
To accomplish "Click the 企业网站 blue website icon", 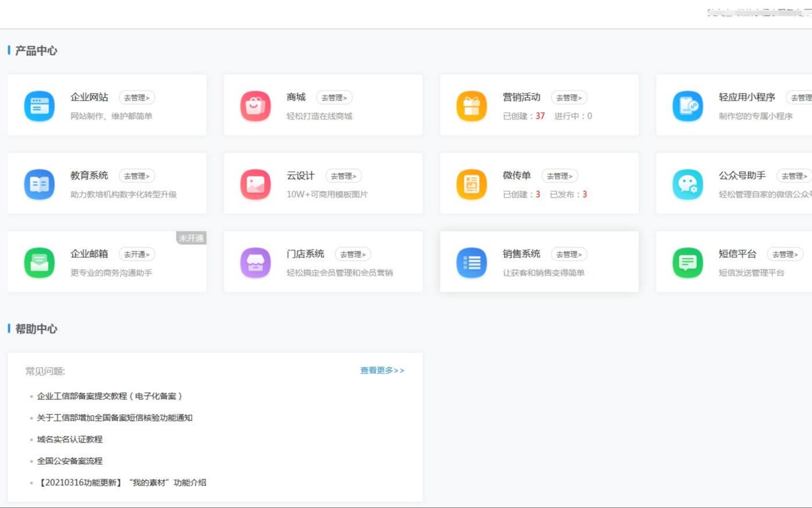I will (x=39, y=106).
